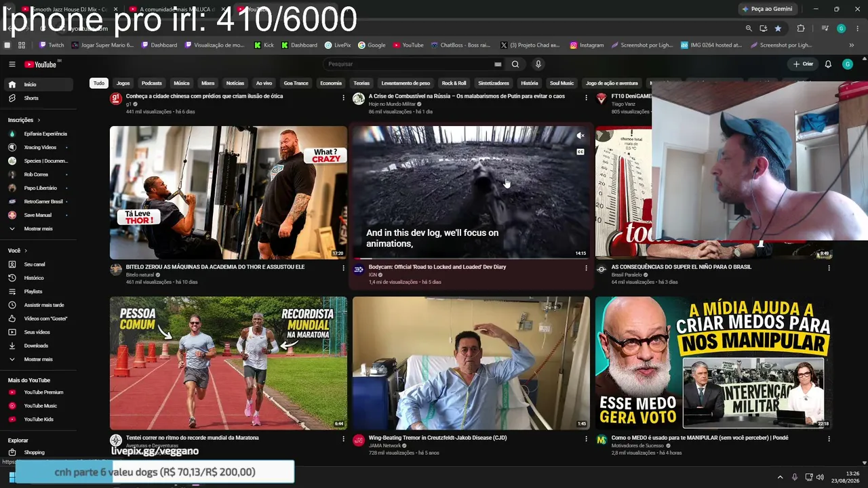Play the marathon runners thumbnail video

tap(229, 363)
